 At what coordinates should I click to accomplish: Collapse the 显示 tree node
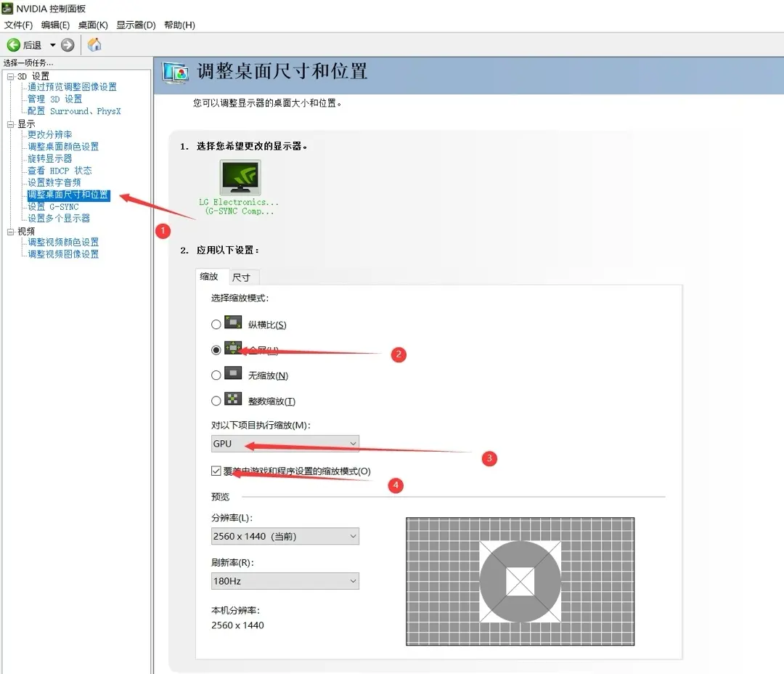pyautogui.click(x=10, y=124)
